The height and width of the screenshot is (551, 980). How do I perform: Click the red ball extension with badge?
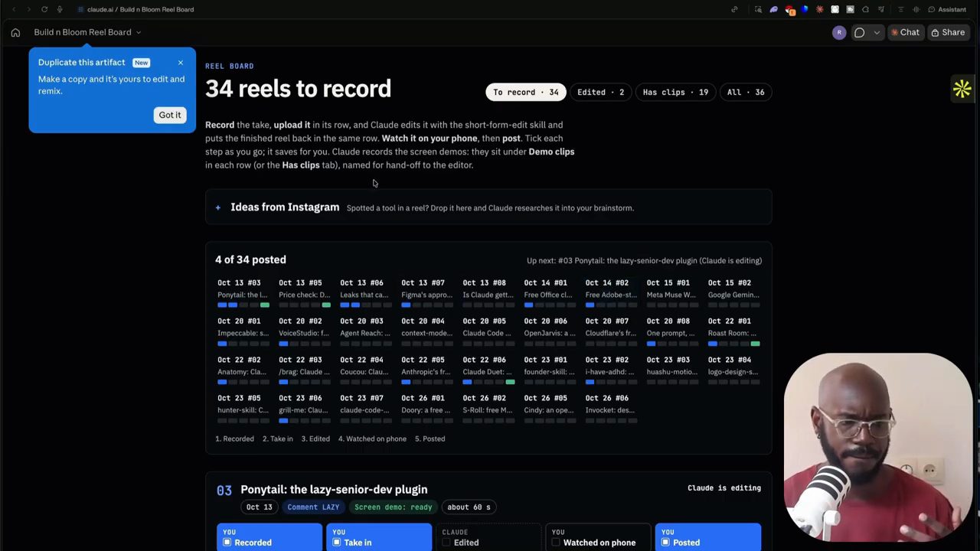click(x=789, y=10)
